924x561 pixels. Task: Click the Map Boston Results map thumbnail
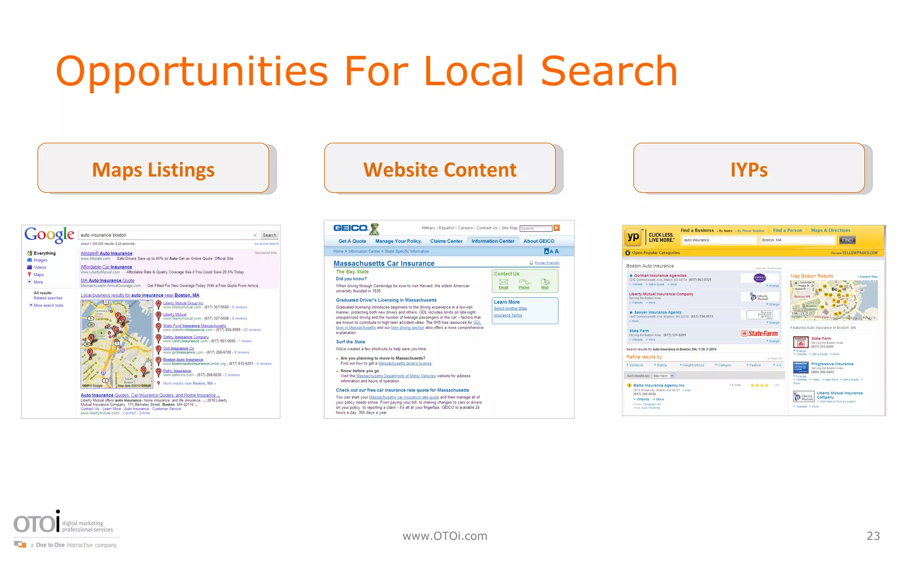[834, 301]
